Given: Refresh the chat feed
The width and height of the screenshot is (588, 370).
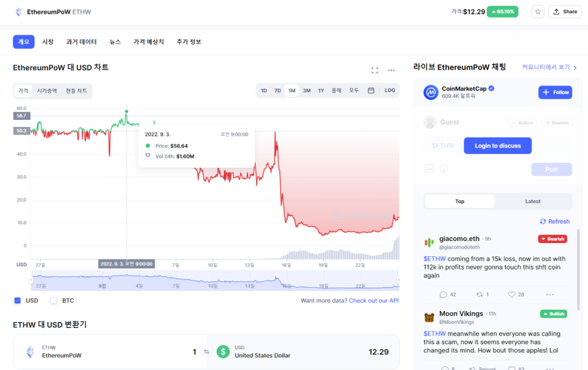Looking at the screenshot, I should [555, 222].
